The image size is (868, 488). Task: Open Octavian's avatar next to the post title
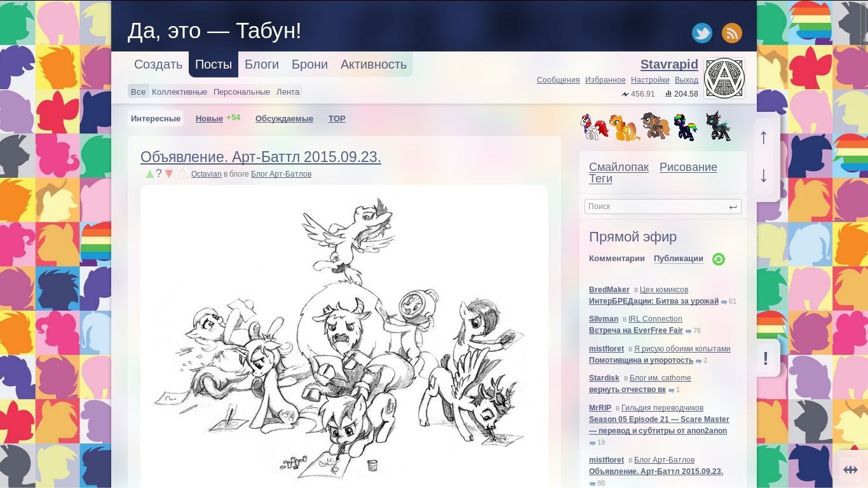[x=182, y=173]
